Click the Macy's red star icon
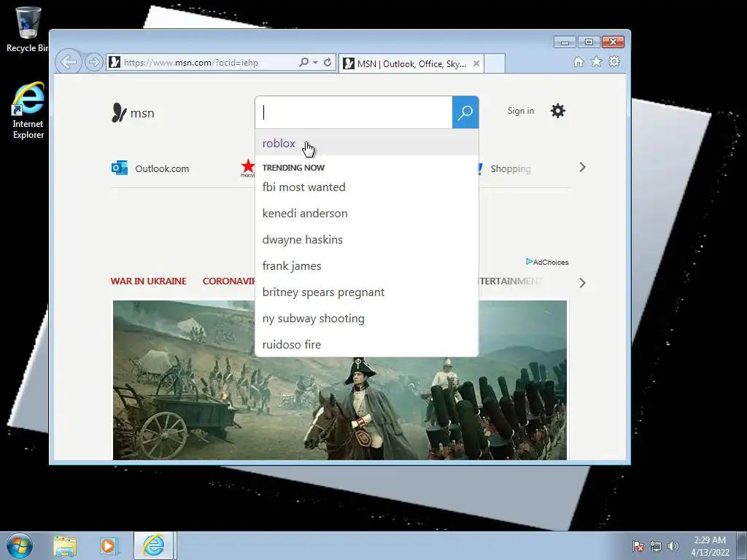 click(248, 168)
